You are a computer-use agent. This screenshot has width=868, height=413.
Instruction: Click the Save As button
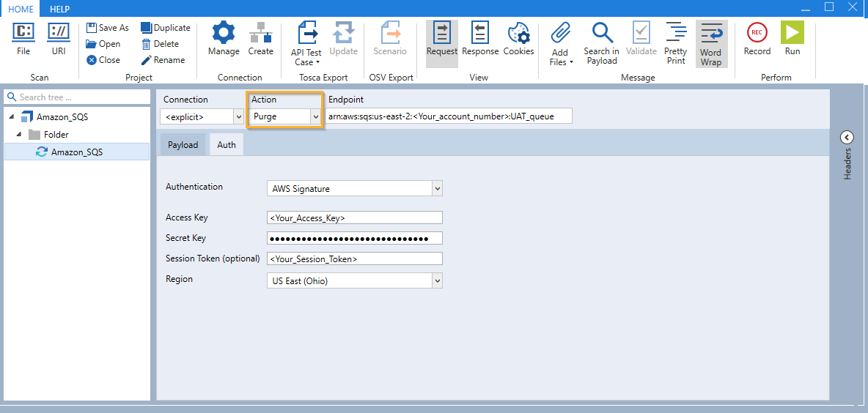tap(108, 28)
